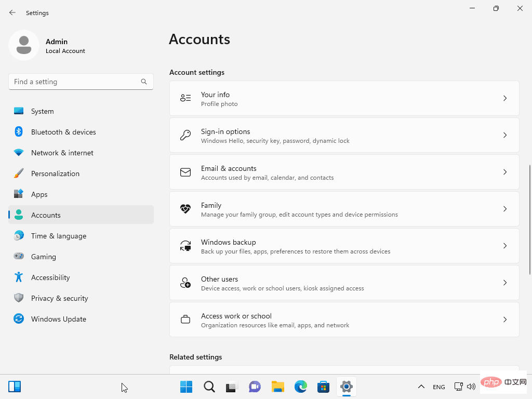Open the Gaming settings label
The height and width of the screenshot is (399, 532).
click(x=44, y=257)
